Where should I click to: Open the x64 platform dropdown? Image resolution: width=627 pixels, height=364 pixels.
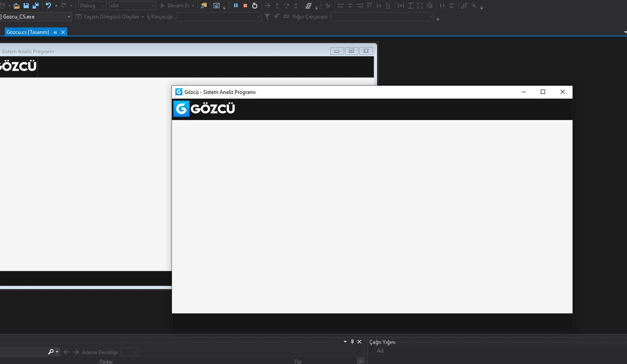[x=132, y=6]
